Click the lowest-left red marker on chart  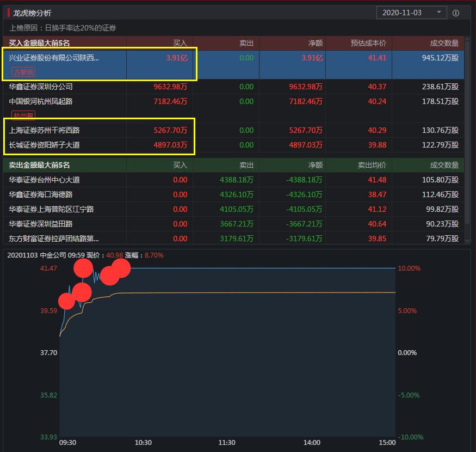(x=66, y=301)
